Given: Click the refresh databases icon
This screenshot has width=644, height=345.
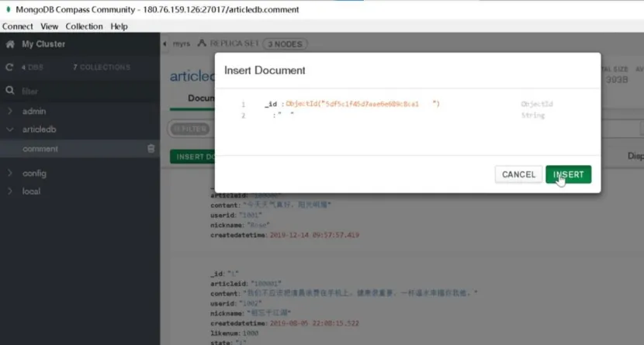Looking at the screenshot, I should click(x=9, y=67).
